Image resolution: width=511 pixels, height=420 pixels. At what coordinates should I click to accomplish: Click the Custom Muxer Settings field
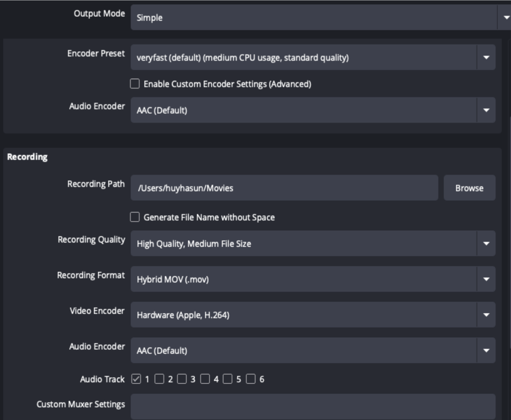(x=313, y=407)
